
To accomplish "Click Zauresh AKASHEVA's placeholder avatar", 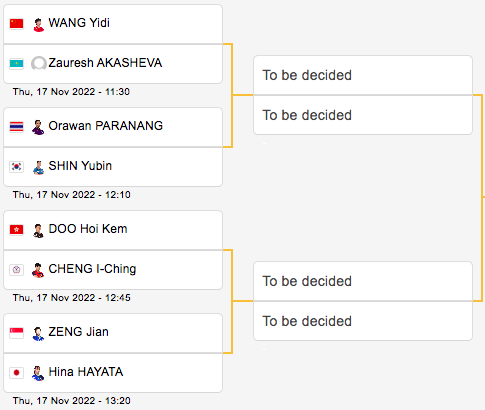I will [x=38, y=63].
